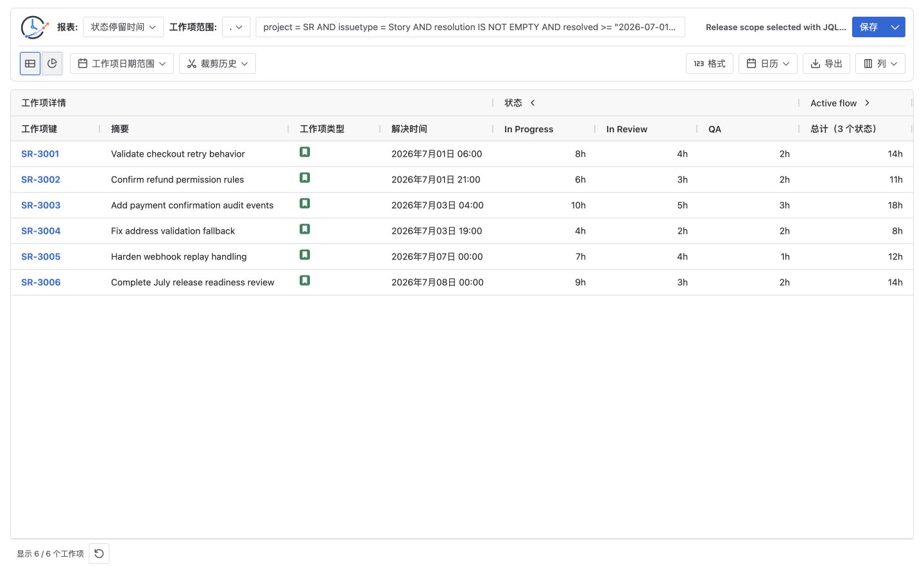924x578 pixels.
Task: Click resolved date 2026年7月03日 04:00
Action: [x=438, y=206]
